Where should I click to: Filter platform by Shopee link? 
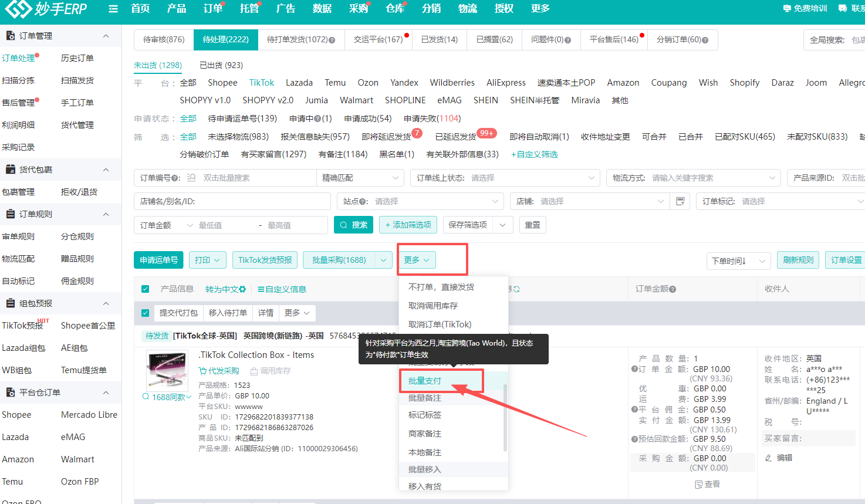(222, 83)
